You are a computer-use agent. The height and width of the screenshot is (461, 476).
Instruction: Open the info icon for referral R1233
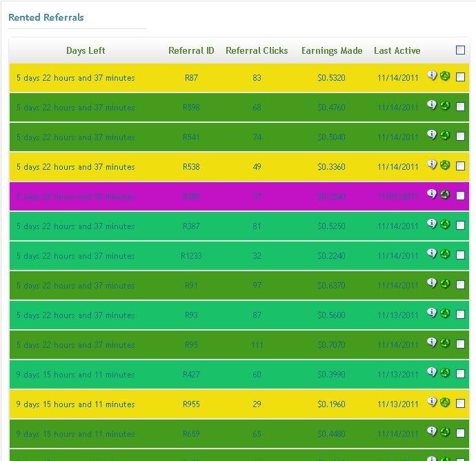point(432,253)
